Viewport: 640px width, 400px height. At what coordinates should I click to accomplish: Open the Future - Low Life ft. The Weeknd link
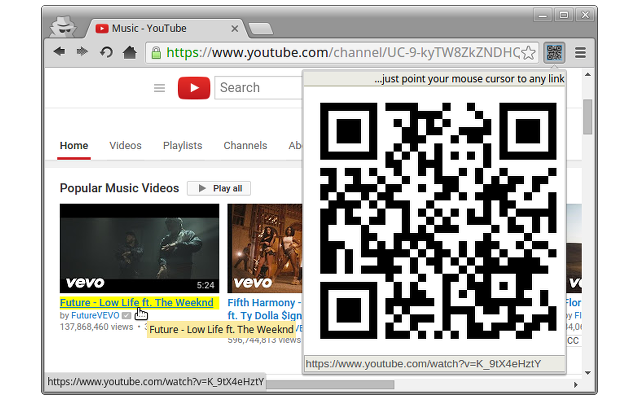coord(136,302)
